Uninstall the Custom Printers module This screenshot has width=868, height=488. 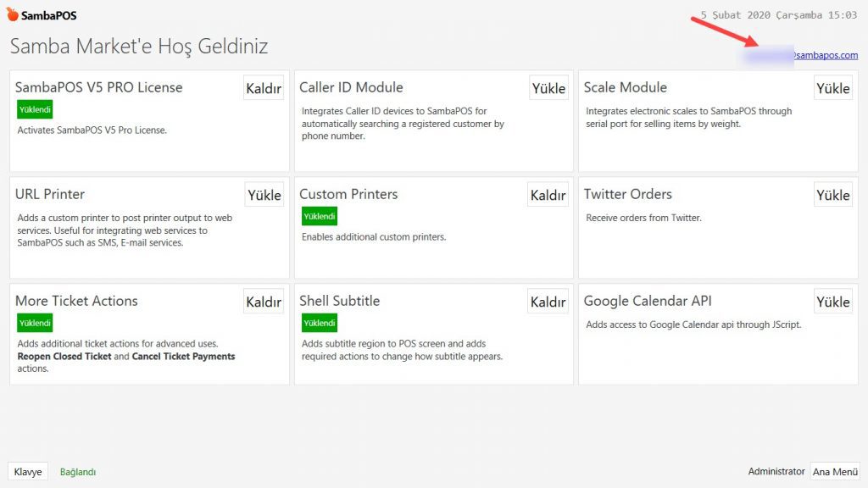(548, 195)
